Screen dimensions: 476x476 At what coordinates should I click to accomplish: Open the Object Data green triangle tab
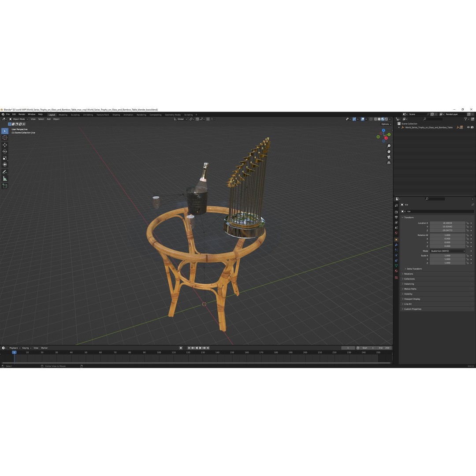coord(396,266)
